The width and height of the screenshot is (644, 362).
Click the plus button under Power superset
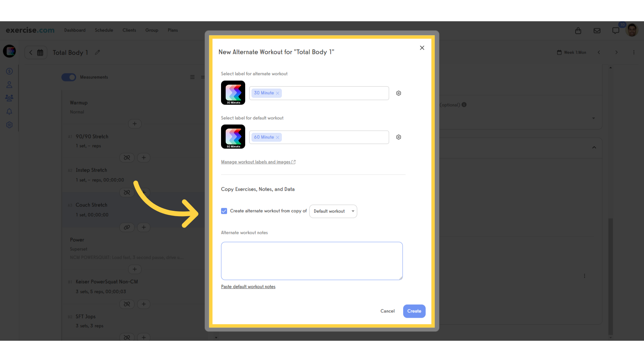tap(135, 269)
